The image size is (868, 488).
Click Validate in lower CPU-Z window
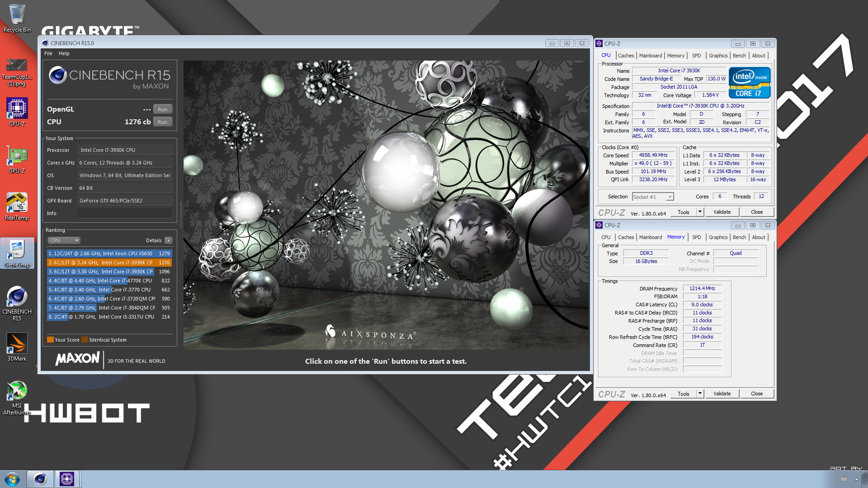(722, 394)
